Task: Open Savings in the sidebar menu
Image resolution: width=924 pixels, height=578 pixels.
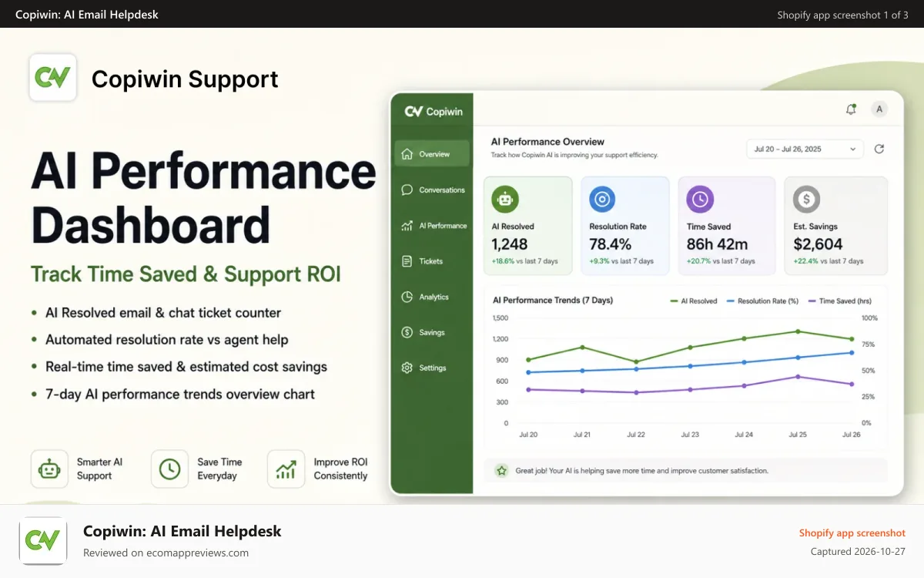Action: [x=432, y=332]
